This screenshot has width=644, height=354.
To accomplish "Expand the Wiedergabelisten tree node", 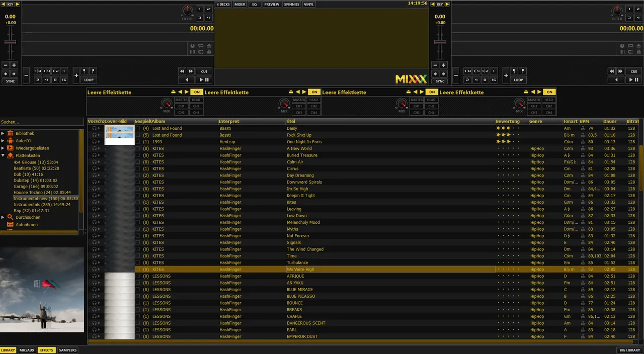I will pyautogui.click(x=3, y=148).
